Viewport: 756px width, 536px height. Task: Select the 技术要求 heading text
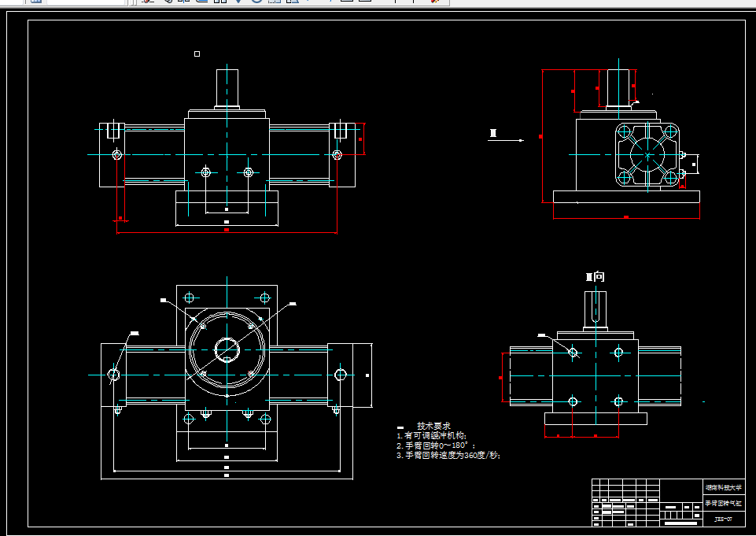433,426
